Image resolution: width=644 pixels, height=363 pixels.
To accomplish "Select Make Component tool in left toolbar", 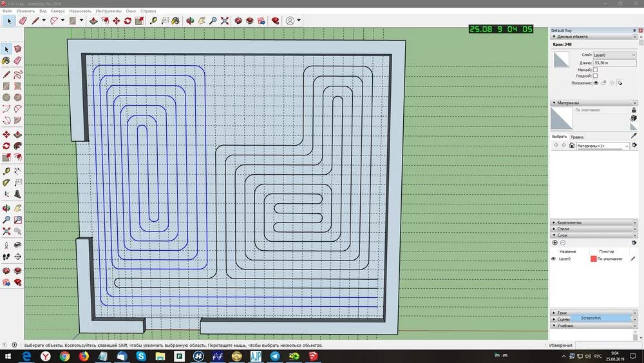I will pos(17,49).
